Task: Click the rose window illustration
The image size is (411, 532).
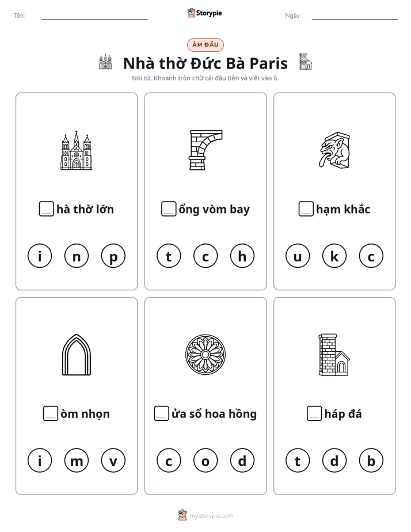Action: pos(205,355)
